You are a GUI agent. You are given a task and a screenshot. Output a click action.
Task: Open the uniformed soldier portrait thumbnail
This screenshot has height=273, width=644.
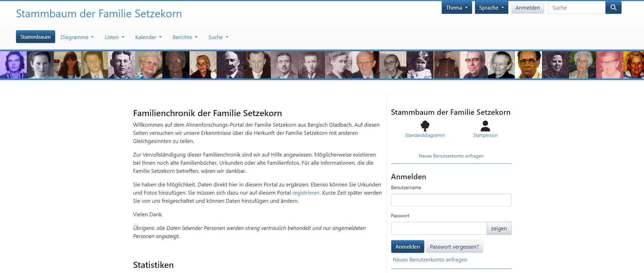click(447, 65)
